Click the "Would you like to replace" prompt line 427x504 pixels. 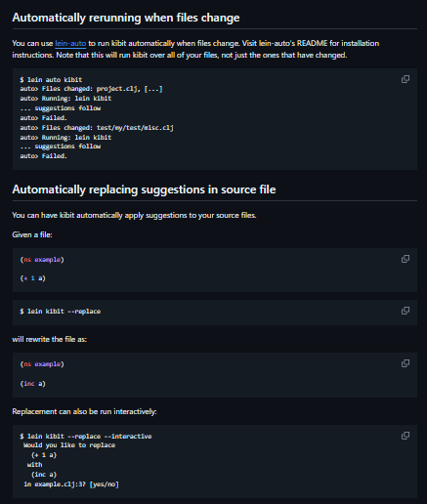pos(69,445)
